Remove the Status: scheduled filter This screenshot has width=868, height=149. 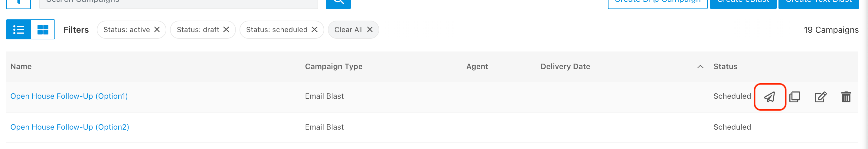pos(315,30)
